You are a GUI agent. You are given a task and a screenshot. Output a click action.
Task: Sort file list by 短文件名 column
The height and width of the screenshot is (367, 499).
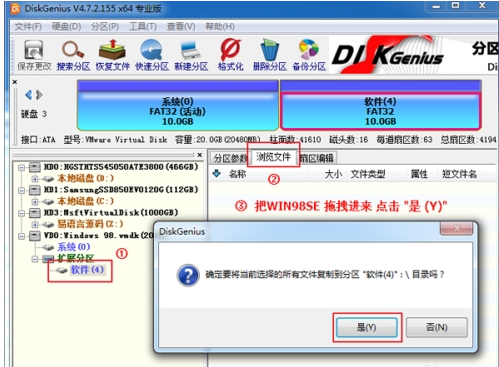(459, 174)
